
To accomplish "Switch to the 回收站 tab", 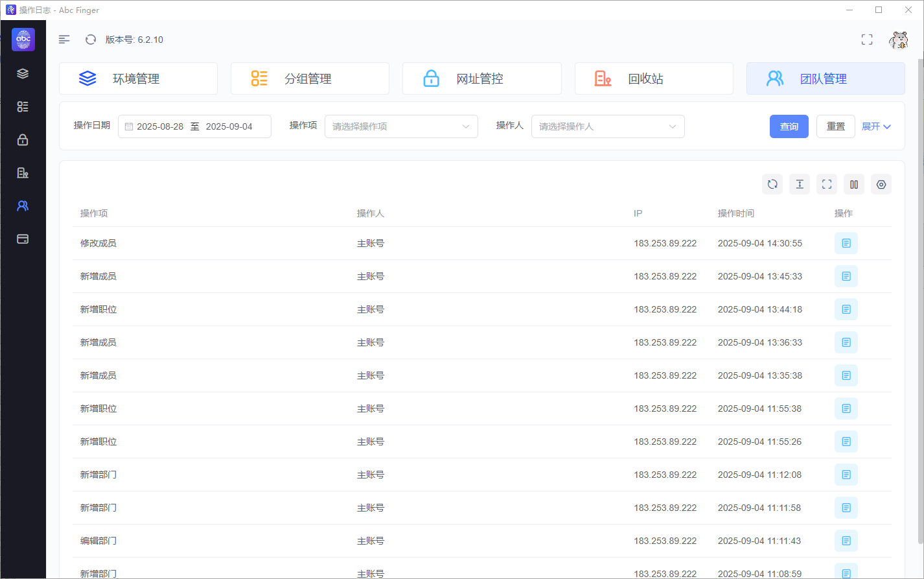I will pyautogui.click(x=654, y=78).
